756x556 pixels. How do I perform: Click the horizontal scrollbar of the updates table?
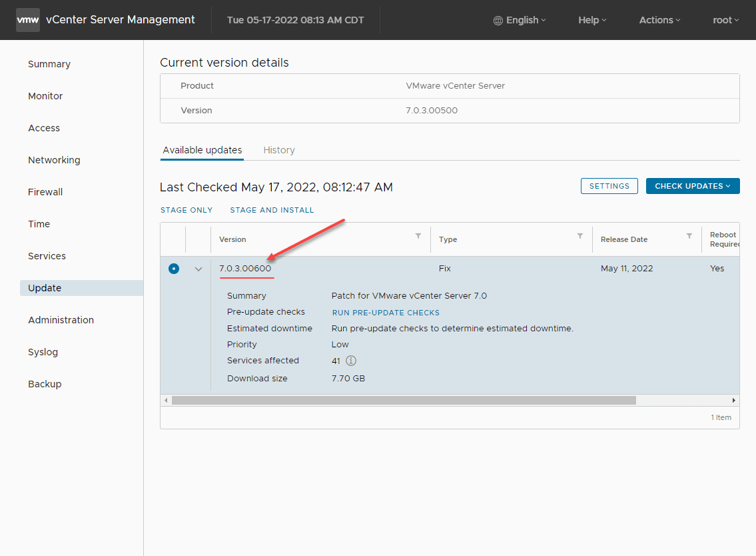coord(404,401)
